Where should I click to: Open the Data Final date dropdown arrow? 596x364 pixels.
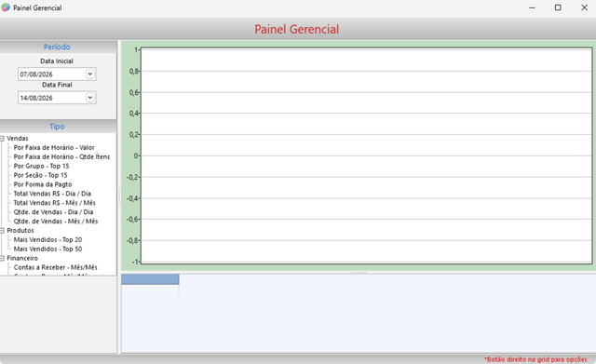click(x=90, y=98)
